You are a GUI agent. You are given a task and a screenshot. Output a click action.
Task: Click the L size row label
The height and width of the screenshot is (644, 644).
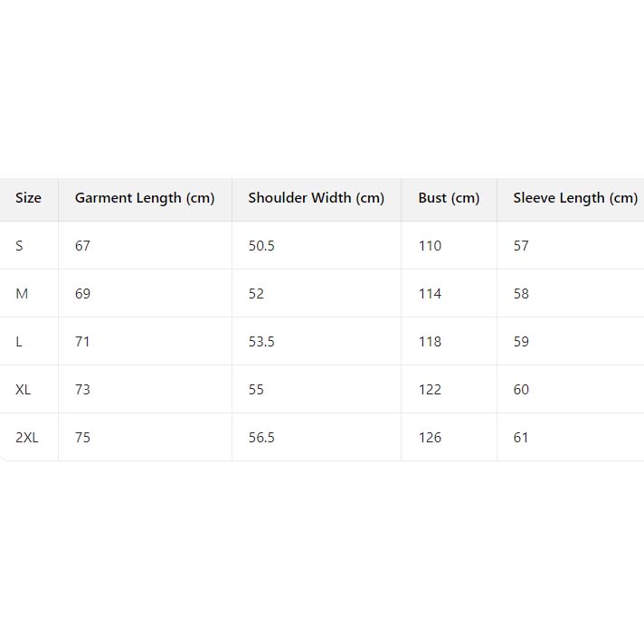pos(19,342)
